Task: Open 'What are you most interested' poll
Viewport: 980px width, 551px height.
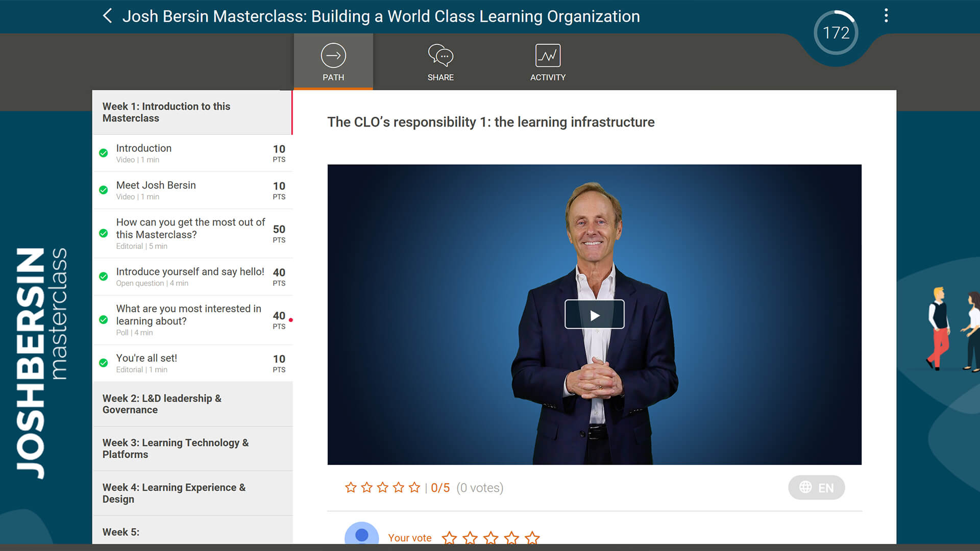Action: [x=188, y=315]
